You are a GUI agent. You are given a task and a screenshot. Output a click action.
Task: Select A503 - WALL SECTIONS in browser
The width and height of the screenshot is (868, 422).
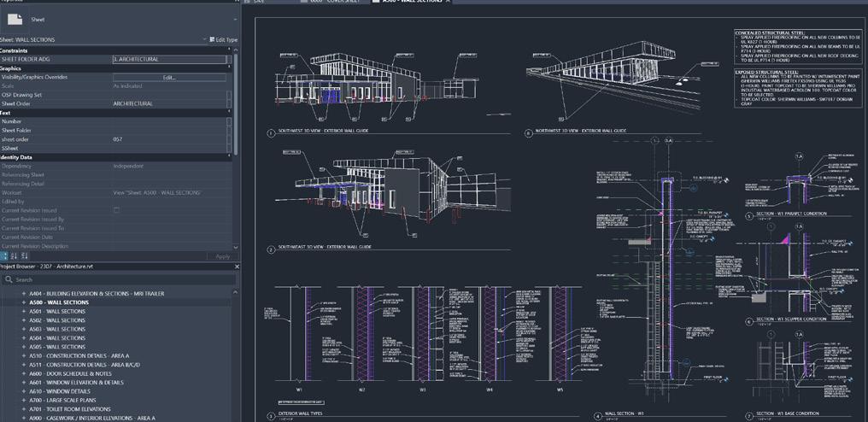[57, 329]
